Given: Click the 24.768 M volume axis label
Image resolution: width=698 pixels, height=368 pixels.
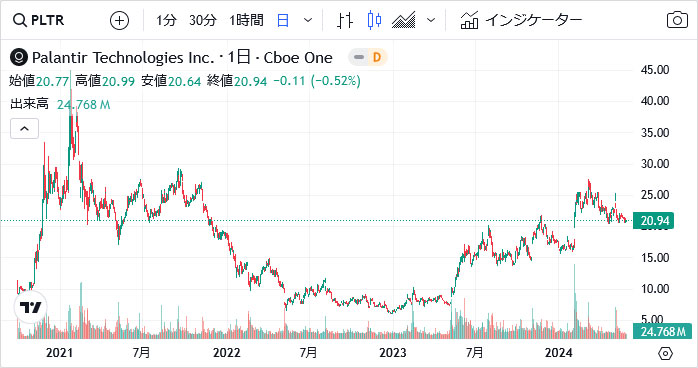Looking at the screenshot, I should tap(662, 332).
